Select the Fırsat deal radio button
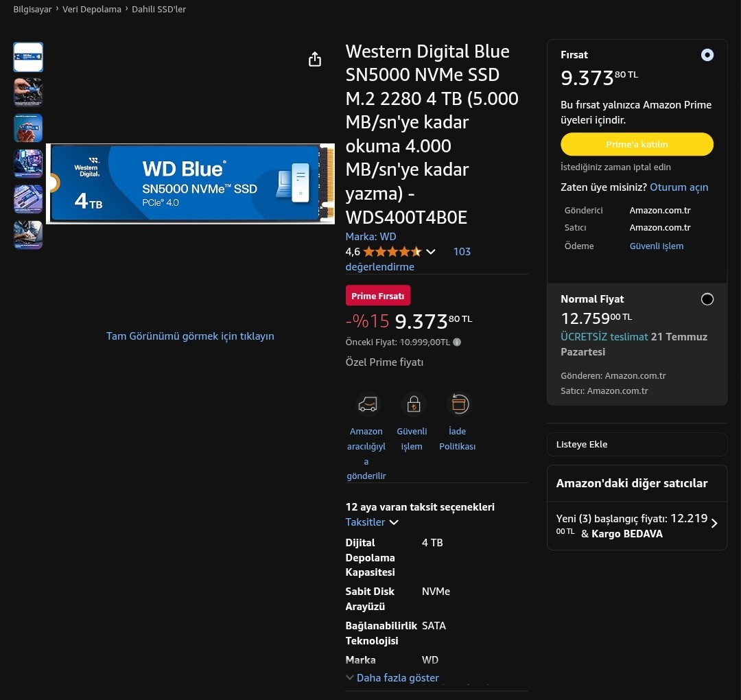The image size is (741, 700). coord(707,55)
